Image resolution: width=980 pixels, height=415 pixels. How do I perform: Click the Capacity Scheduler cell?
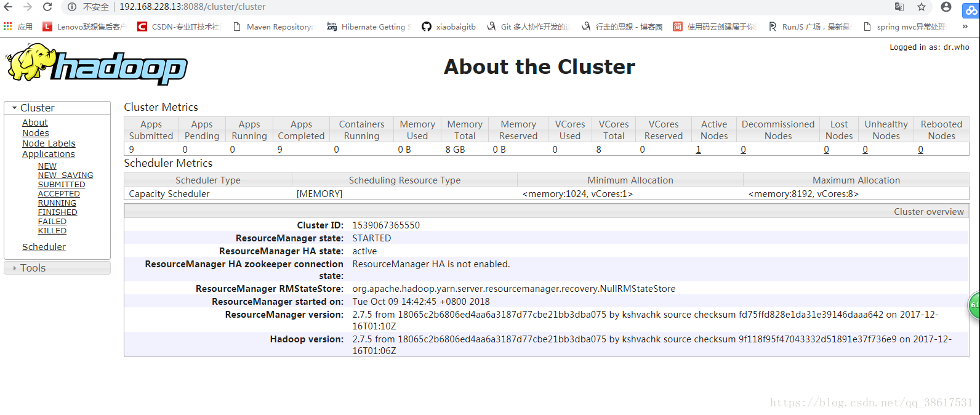(169, 194)
